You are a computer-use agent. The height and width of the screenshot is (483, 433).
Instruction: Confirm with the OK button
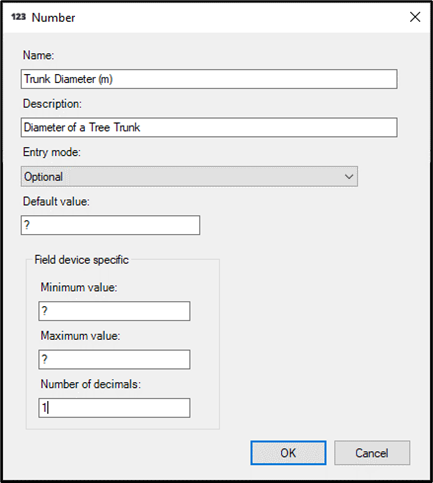pyautogui.click(x=288, y=453)
